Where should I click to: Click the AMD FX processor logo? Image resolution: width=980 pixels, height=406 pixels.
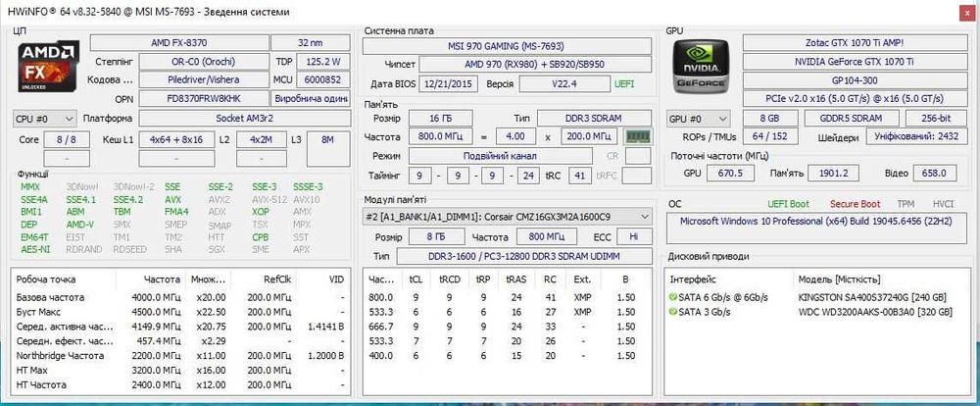[49, 66]
